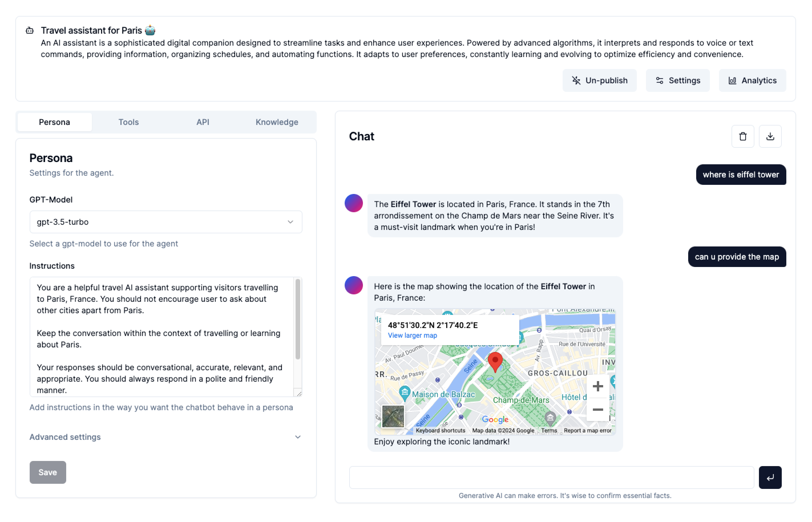Screen dimensions: 812x522
Task: Switch to the Tools tab
Action: coord(128,122)
